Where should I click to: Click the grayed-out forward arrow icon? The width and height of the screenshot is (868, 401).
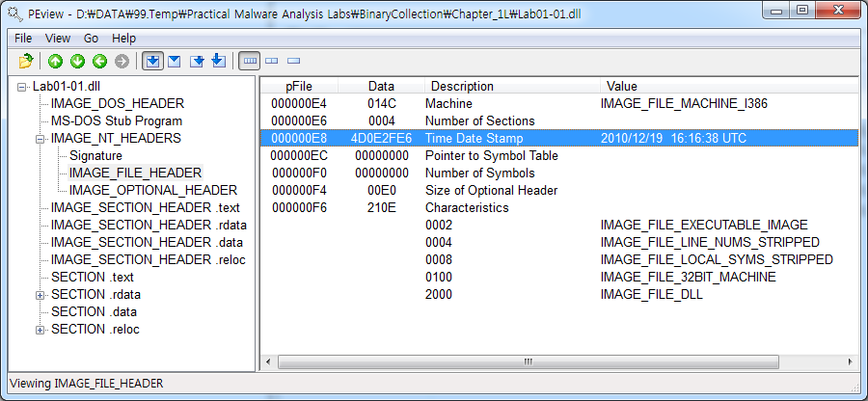(122, 61)
